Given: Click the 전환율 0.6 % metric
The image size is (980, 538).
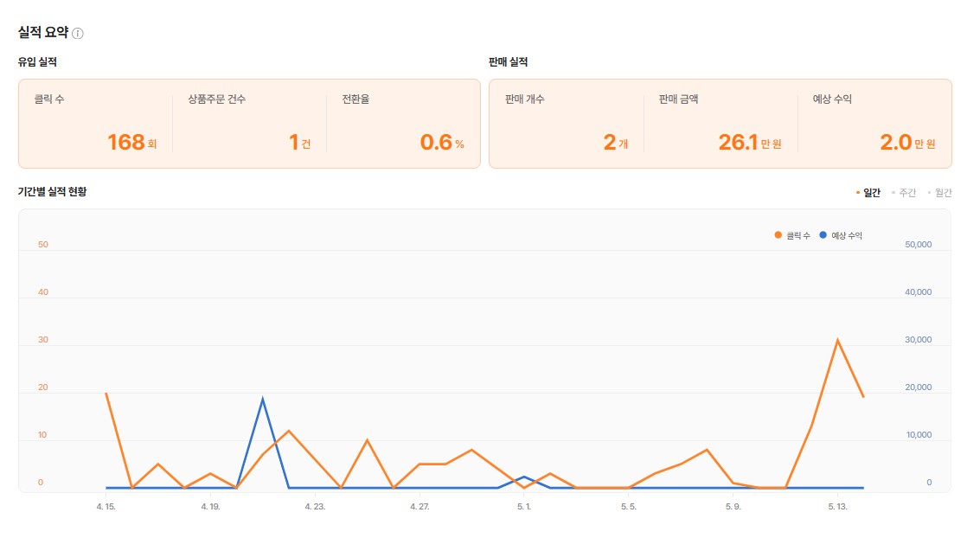Looking at the screenshot, I should (403, 124).
